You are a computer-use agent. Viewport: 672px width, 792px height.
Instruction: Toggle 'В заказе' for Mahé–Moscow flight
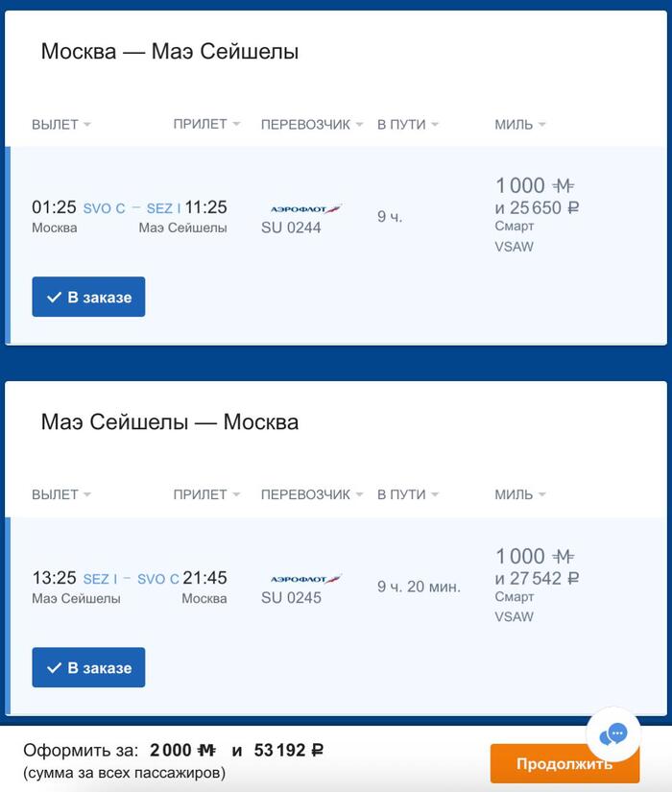(88, 668)
